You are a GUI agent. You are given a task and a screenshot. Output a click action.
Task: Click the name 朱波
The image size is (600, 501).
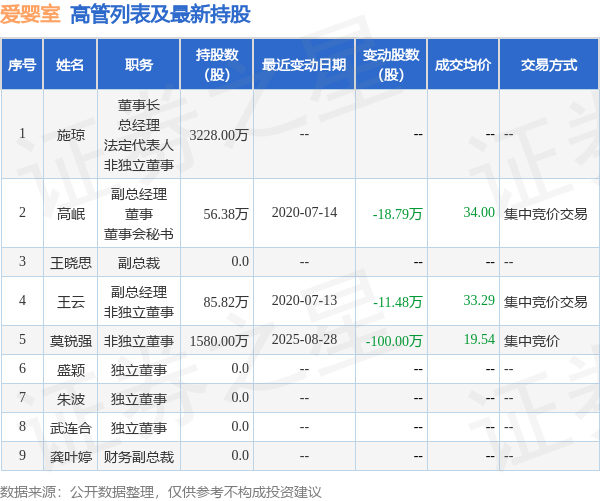point(70,399)
